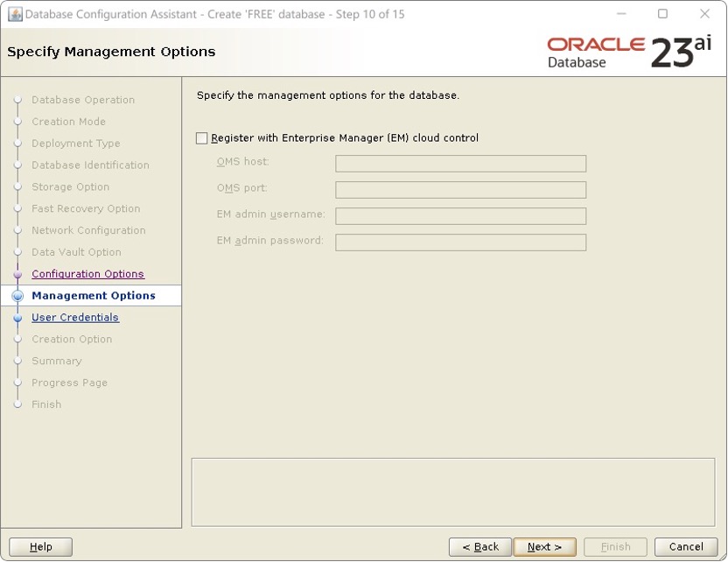The height and width of the screenshot is (562, 728).
Task: Click Back to return to previous step
Action: coord(479,546)
